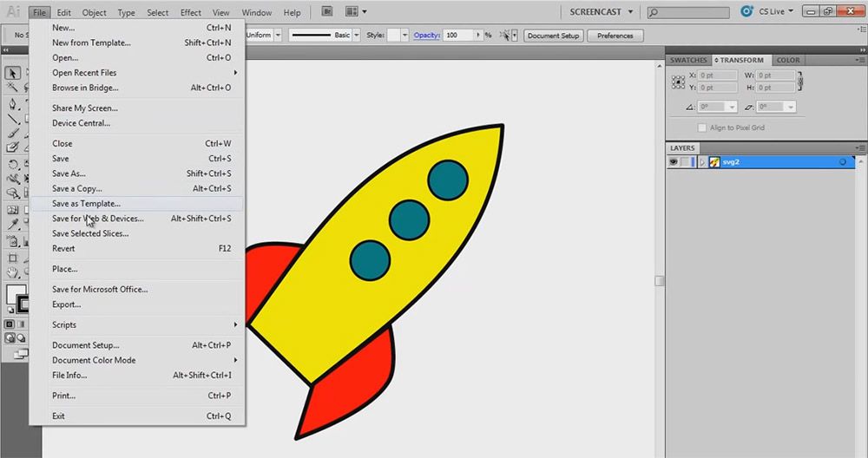Click the Opacity value field
Image resolution: width=868 pixels, height=458 pixels.
[459, 35]
